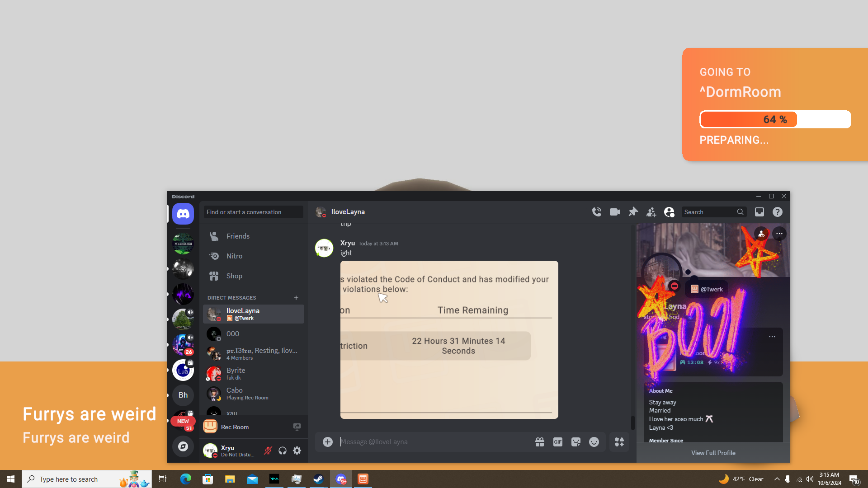Image resolution: width=868 pixels, height=488 pixels.
Task: Start a voice call with IloveLayna
Action: pyautogui.click(x=597, y=212)
